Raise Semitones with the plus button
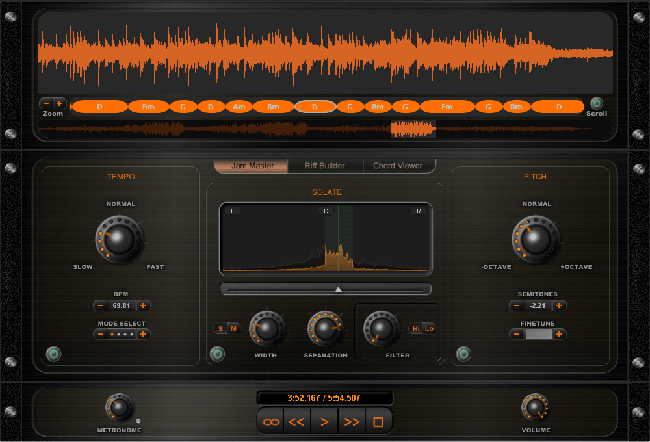The height and width of the screenshot is (442, 650). coord(559,306)
